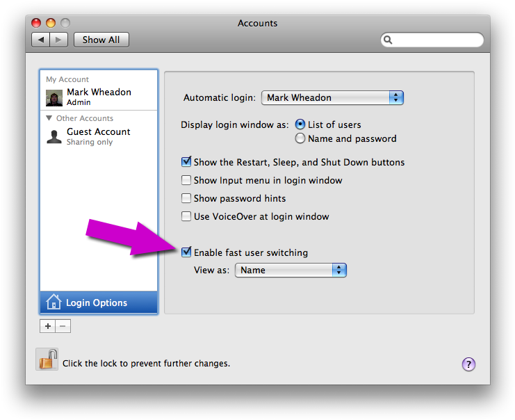This screenshot has height=420, width=515.
Task: Click the search field in the toolbar
Action: [432, 40]
